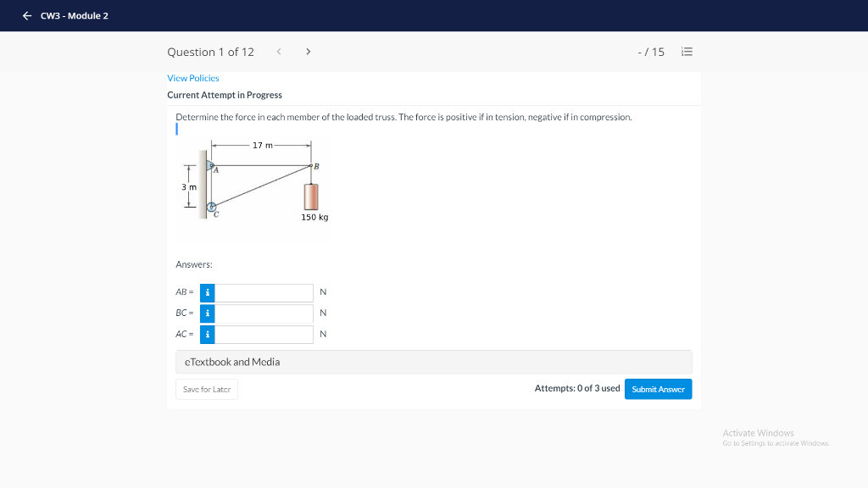Click the Question 1 of 12 heading
This screenshot has height=488, width=868.
click(x=211, y=52)
